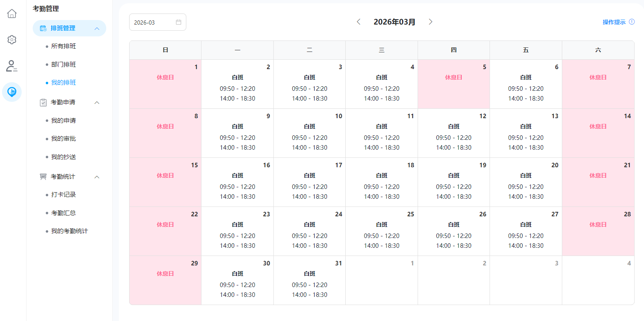Open 部门排班 in the side menu
The image size is (644, 321).
point(63,65)
